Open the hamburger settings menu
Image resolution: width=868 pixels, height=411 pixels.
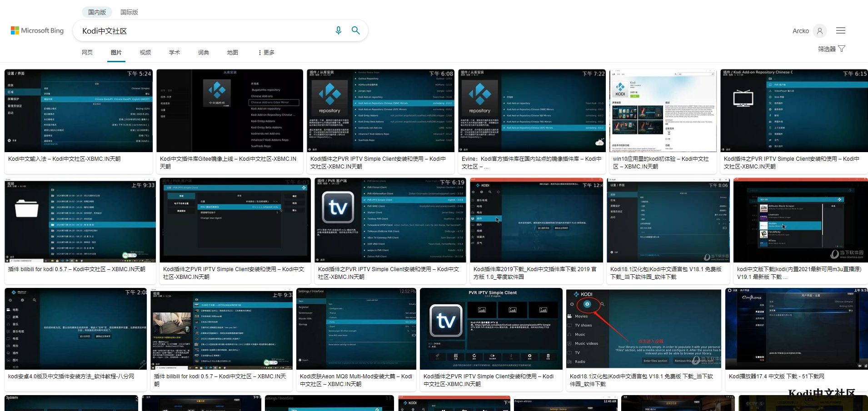coord(840,30)
